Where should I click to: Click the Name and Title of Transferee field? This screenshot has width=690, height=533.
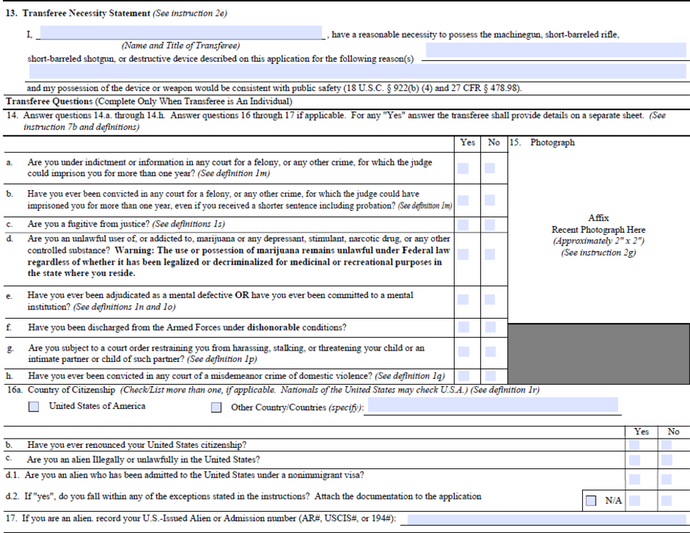tap(179, 34)
